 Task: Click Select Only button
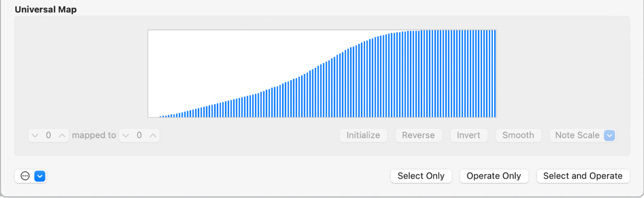click(421, 176)
